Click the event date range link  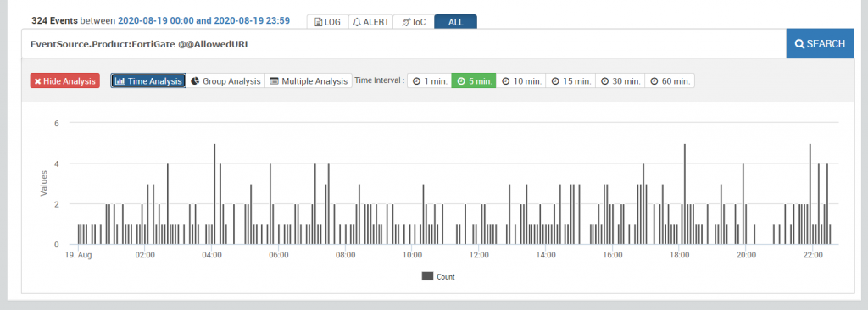[x=203, y=21]
